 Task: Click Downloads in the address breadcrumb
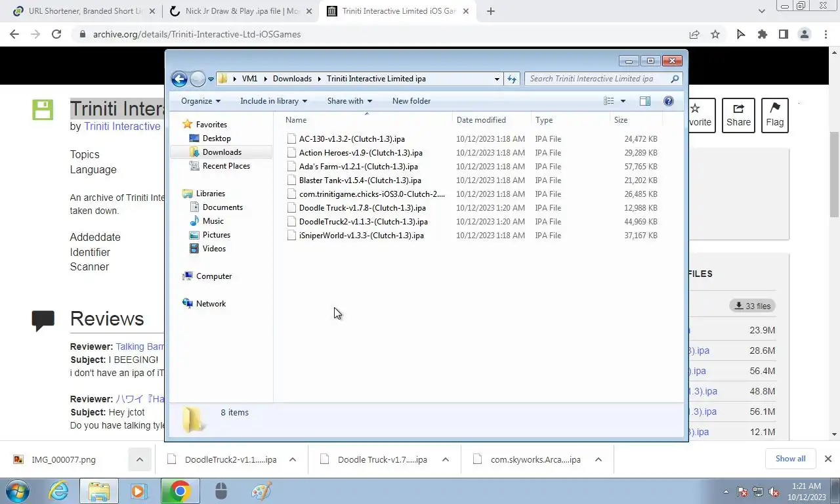[x=292, y=79]
